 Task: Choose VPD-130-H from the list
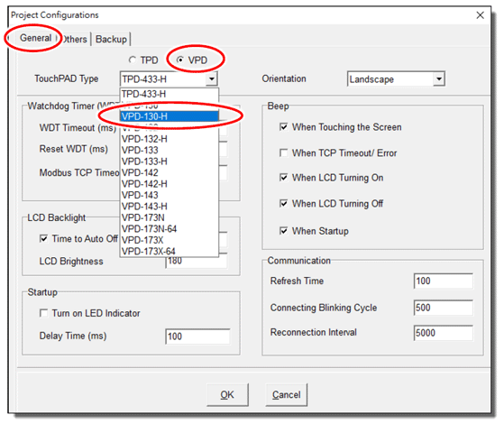[x=170, y=116]
